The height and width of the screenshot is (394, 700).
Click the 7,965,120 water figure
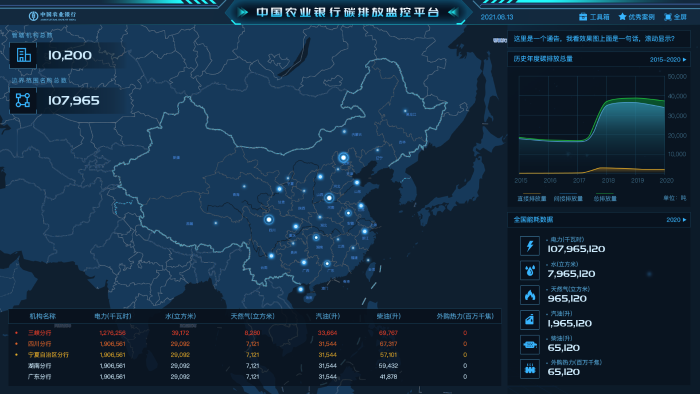tap(571, 274)
